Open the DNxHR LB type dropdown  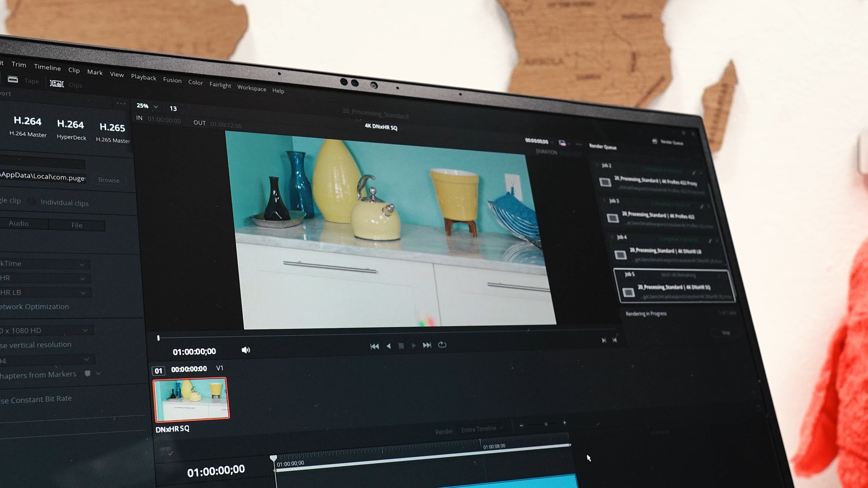(x=45, y=293)
